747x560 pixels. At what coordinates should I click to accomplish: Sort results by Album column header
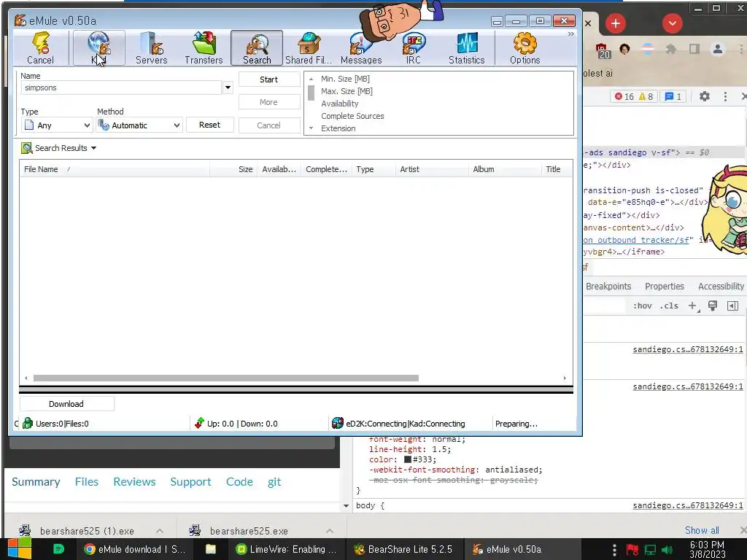tap(505, 169)
